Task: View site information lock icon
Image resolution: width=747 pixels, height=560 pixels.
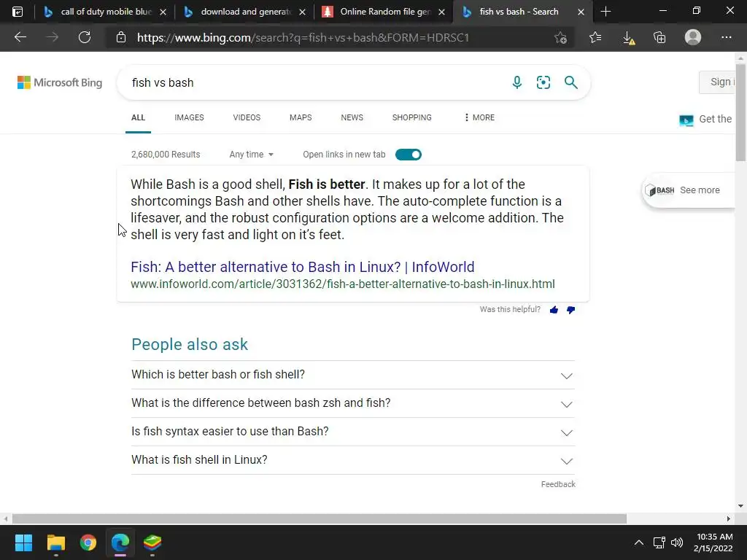Action: tap(121, 37)
